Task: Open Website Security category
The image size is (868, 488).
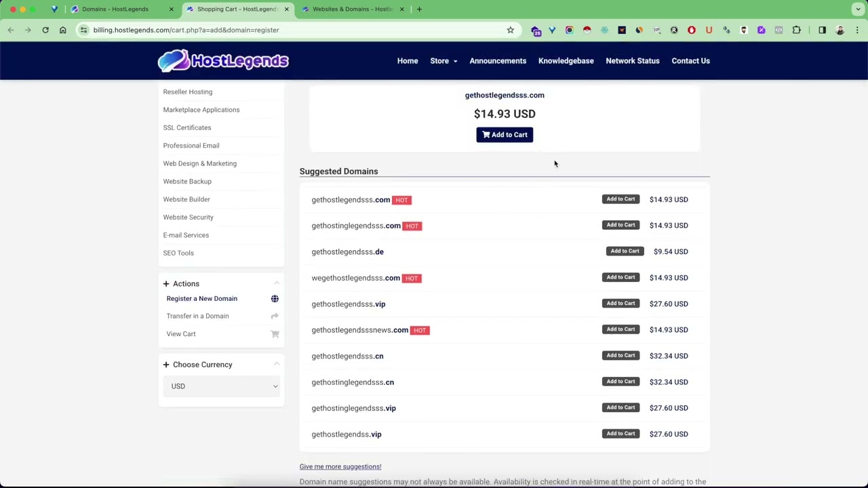Action: 189,218
